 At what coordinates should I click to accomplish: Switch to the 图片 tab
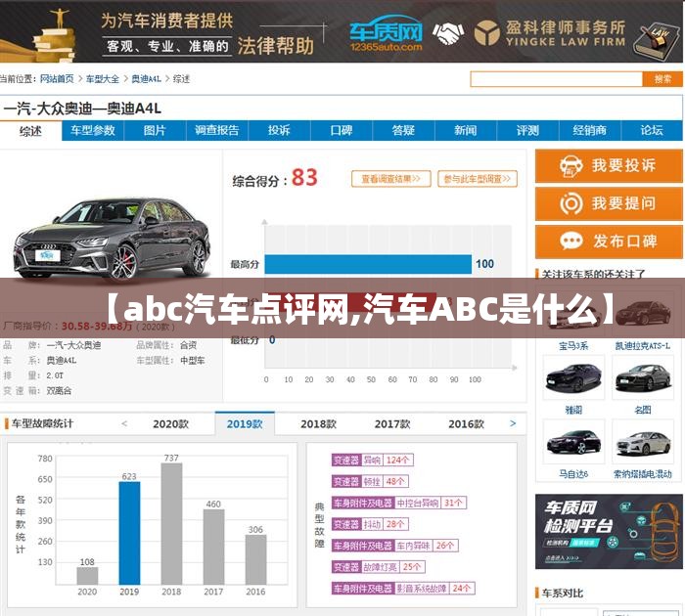(155, 131)
